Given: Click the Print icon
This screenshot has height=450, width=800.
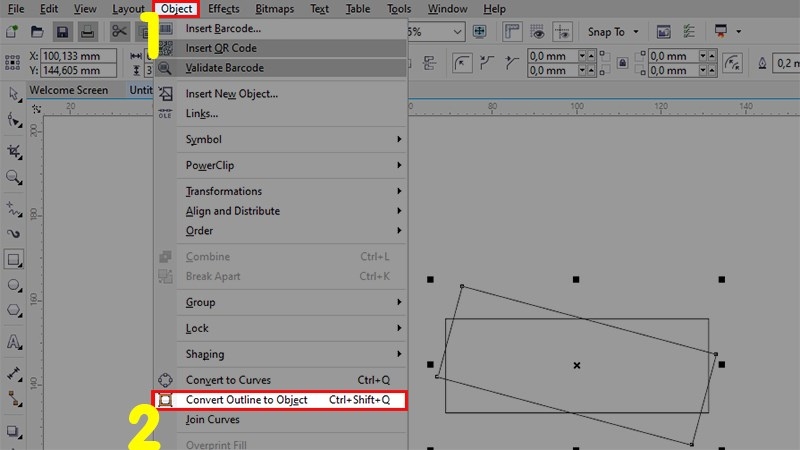Looking at the screenshot, I should [88, 32].
